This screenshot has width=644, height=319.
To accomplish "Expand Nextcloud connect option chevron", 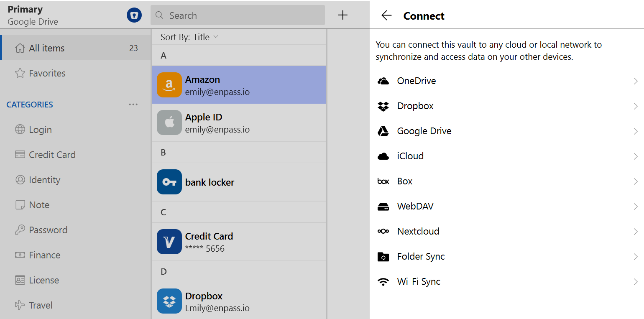I will 636,232.
